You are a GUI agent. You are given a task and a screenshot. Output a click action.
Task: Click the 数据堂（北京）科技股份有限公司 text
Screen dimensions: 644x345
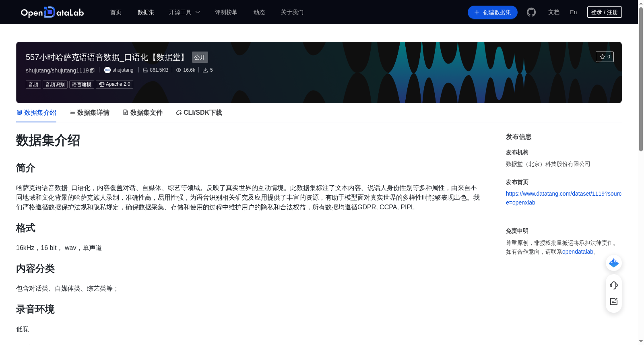(548, 164)
